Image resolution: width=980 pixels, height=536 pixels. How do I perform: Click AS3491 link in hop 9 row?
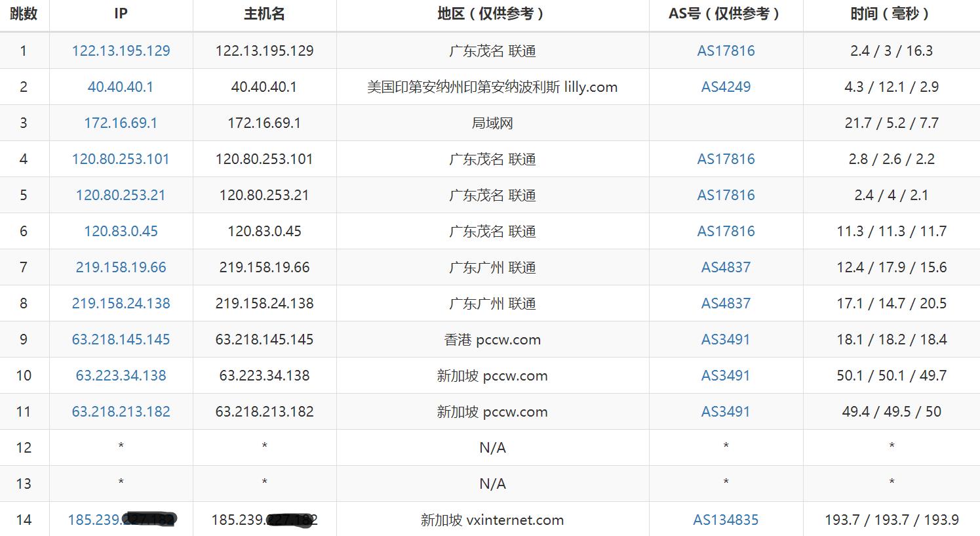[x=726, y=340]
